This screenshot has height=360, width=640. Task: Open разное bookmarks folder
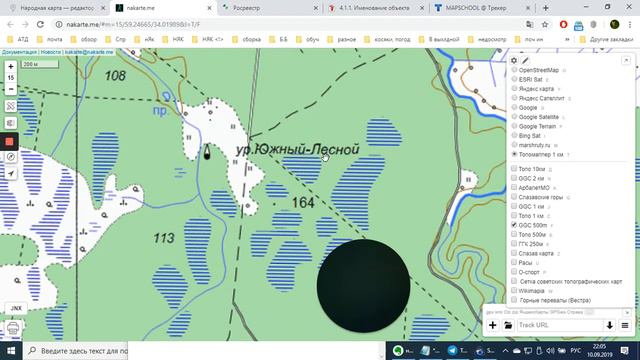click(342, 40)
